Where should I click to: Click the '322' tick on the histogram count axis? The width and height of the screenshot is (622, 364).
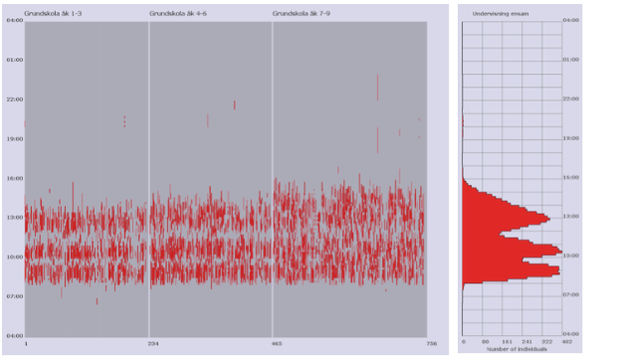click(x=547, y=341)
